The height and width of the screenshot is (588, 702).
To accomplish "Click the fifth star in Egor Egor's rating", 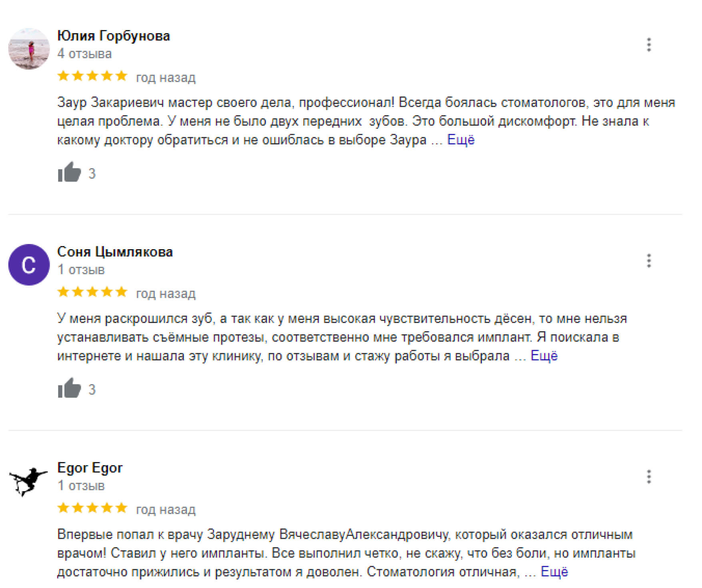I will (x=121, y=509).
